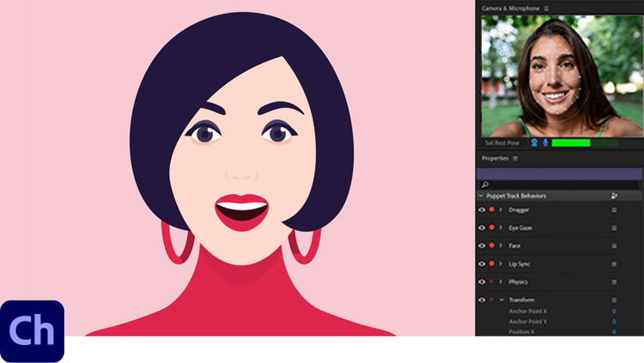Viewport: 644px width, 363px height.
Task: Open the Dragger behavior menu icon
Action: click(614, 210)
